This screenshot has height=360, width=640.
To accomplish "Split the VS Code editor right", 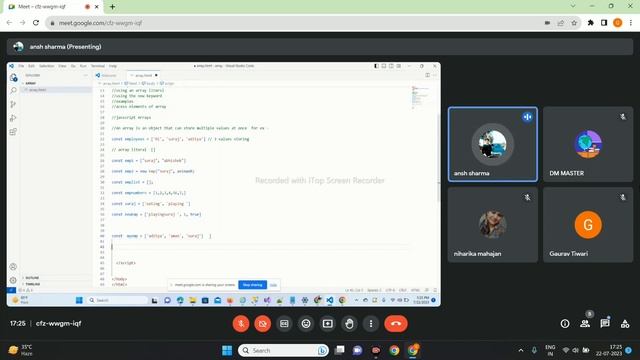I will (x=427, y=75).
